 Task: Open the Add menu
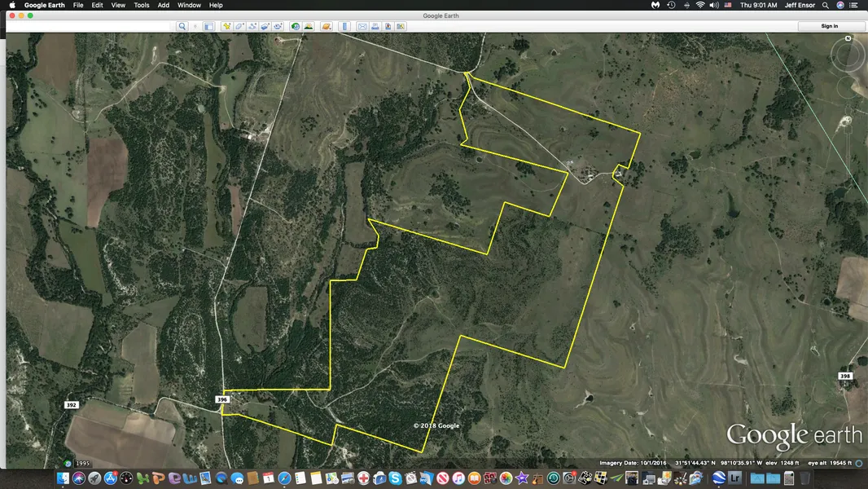(164, 5)
